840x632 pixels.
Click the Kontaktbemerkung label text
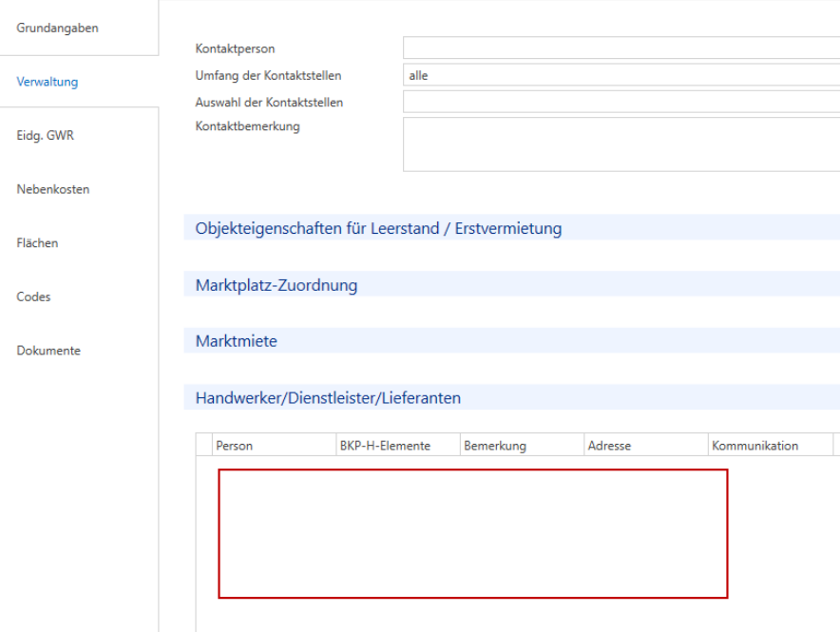[247, 126]
